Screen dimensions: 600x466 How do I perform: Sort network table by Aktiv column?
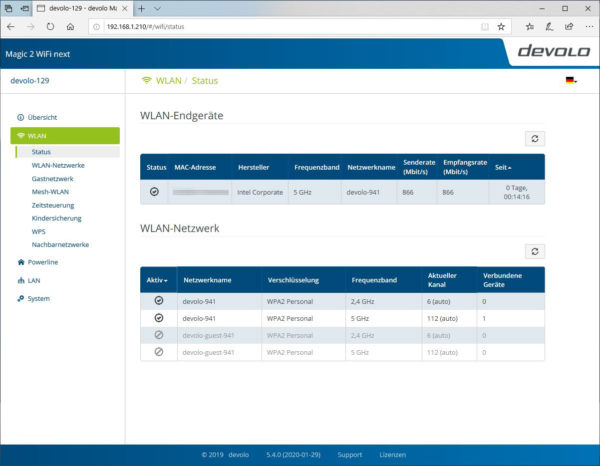(157, 280)
